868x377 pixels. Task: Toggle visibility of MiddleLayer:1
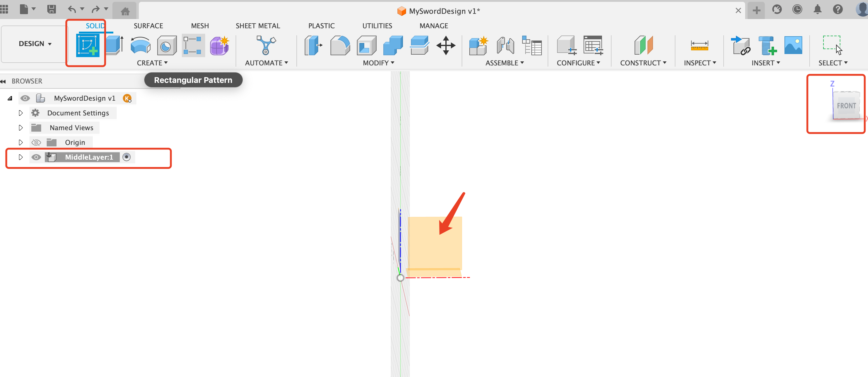click(37, 157)
